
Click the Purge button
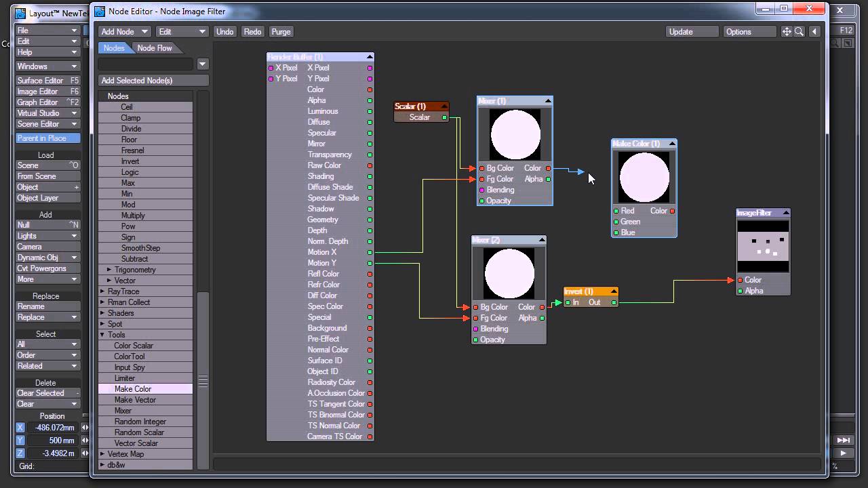[281, 32]
